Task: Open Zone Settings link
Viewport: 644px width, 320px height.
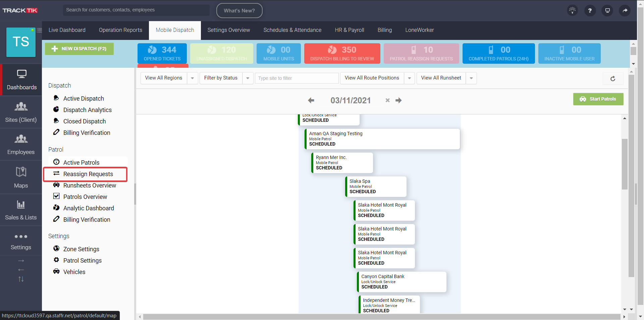Action: 81,249
